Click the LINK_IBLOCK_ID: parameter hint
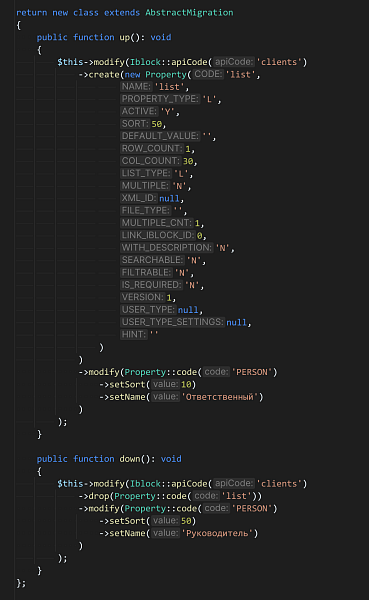Image resolution: width=369 pixels, height=600 pixels. coord(158,235)
